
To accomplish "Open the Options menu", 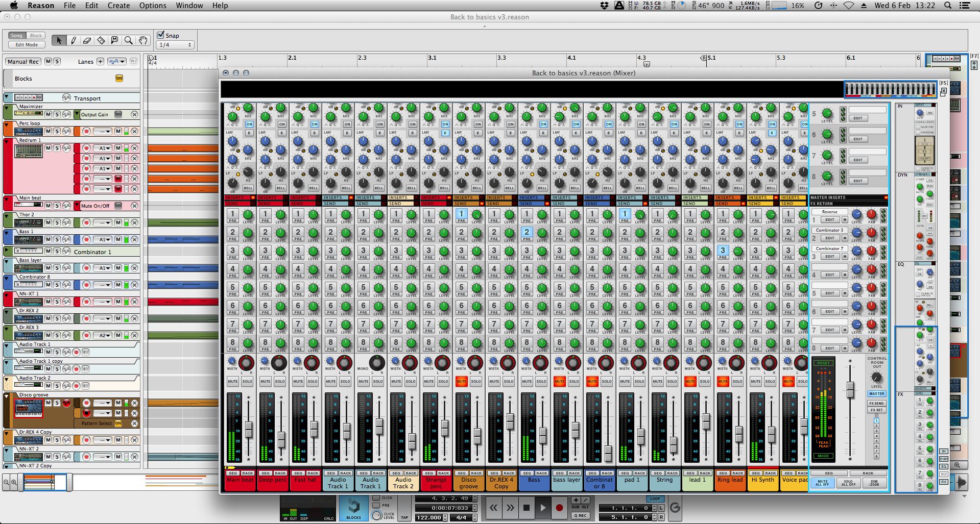I will [153, 6].
